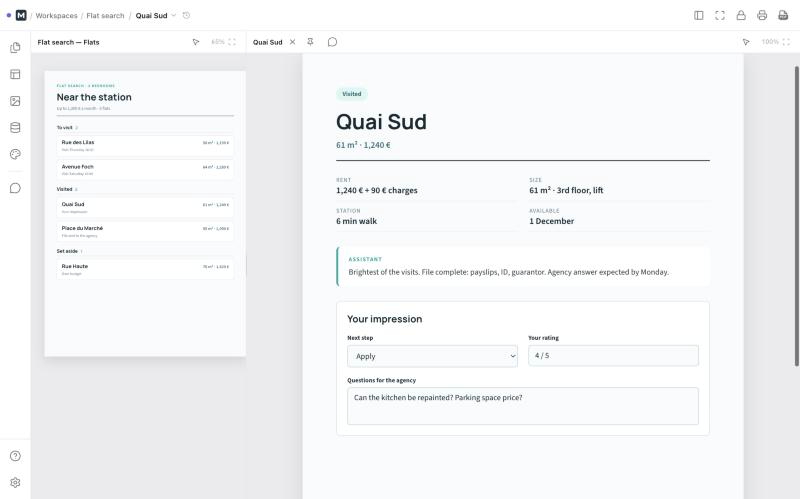Open the layout templates icon in sidebar
800x499 pixels.
point(15,74)
